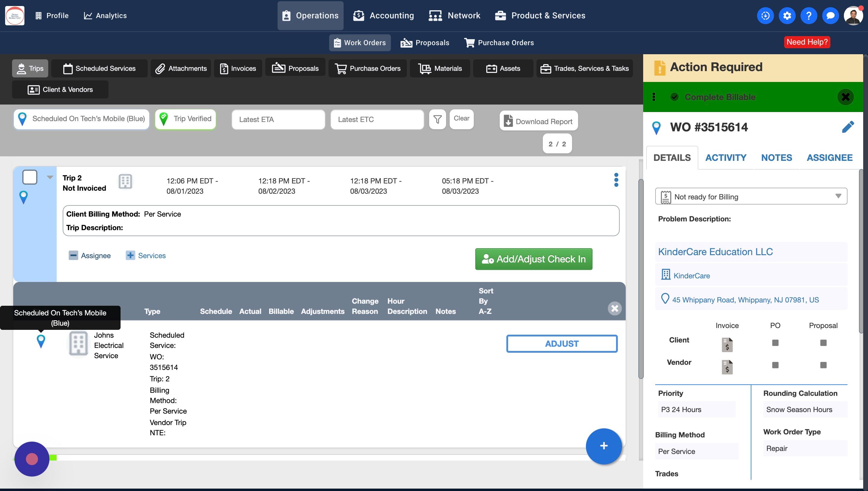This screenshot has width=868, height=491.
Task: Expand the Services section with plus
Action: pos(130,255)
